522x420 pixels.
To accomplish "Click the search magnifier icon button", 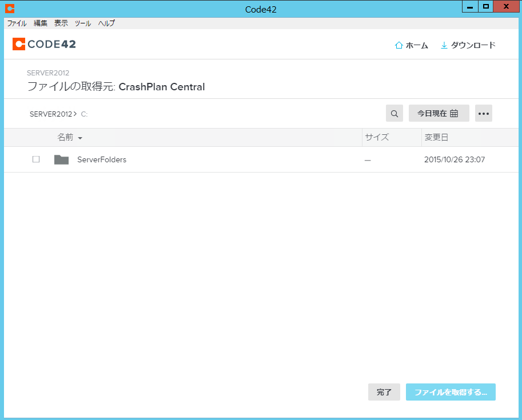I will click(395, 114).
